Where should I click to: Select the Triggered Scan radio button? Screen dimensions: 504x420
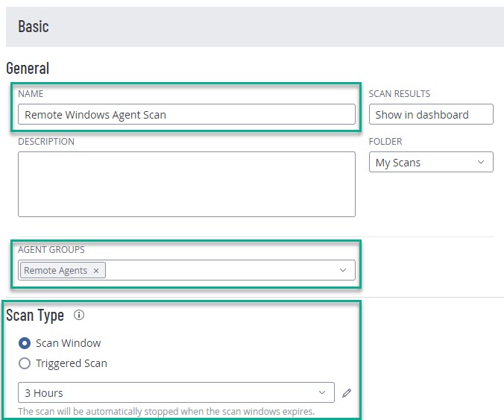[25, 363]
